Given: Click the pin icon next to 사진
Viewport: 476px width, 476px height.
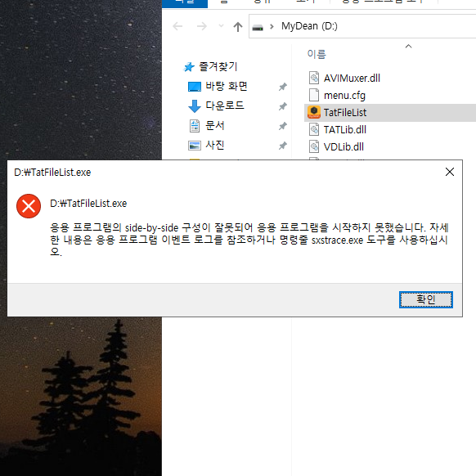Looking at the screenshot, I should pyautogui.click(x=283, y=146).
